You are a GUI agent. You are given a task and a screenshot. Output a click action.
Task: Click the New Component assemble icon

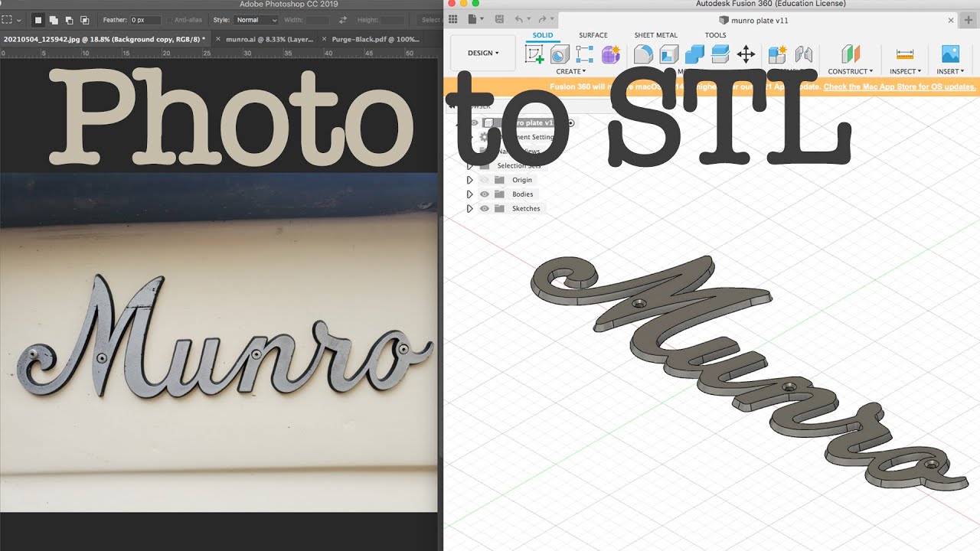click(x=778, y=54)
